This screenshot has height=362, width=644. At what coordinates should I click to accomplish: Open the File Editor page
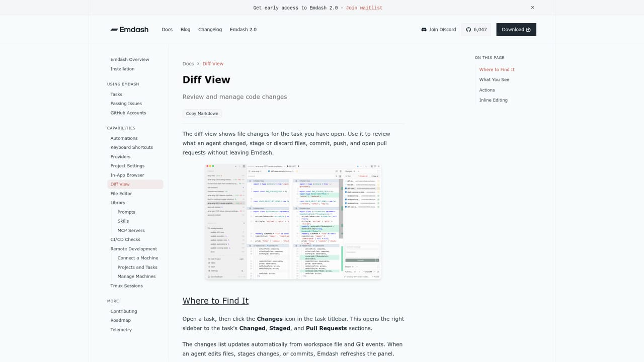[x=121, y=194]
